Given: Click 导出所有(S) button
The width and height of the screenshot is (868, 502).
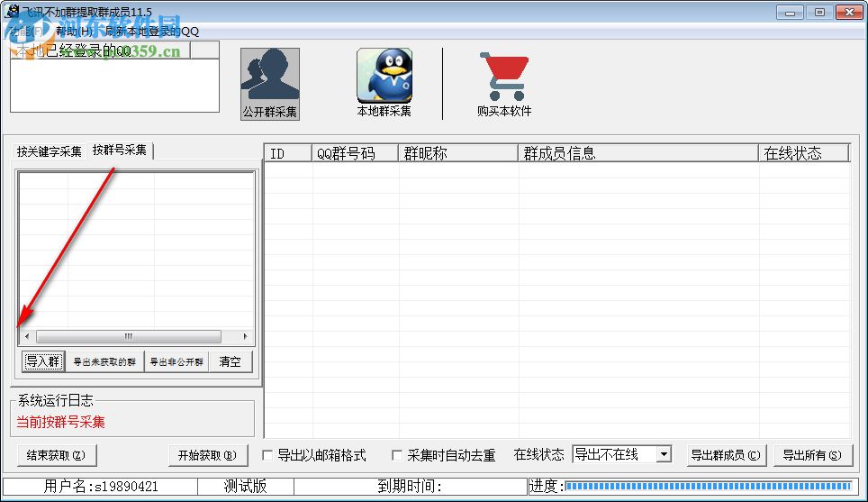Looking at the screenshot, I should tap(812, 455).
